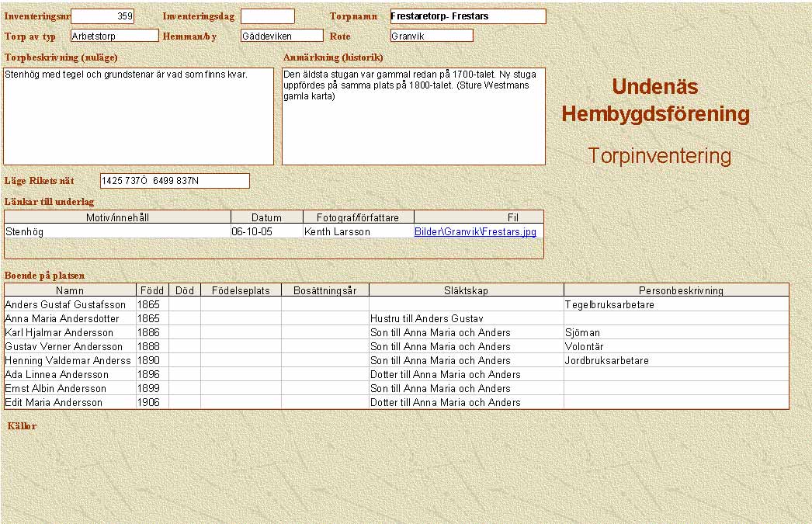Click the empty Inventeringsdag field
Viewport: 812px width, 524px height.
[x=267, y=16]
